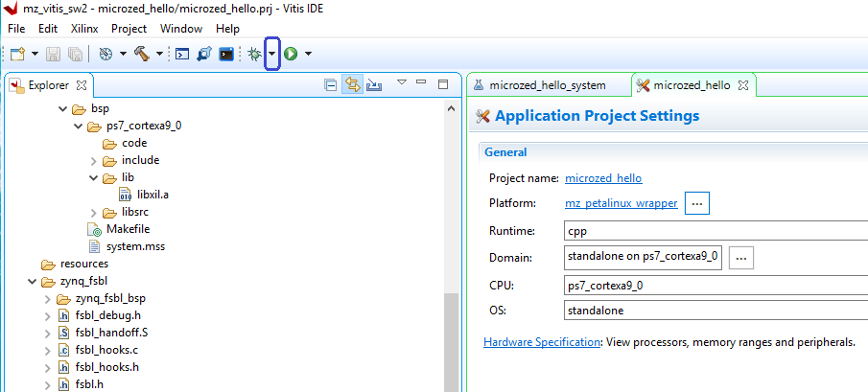Select the Explorer view tab
The image size is (868, 392).
pyautogui.click(x=49, y=85)
